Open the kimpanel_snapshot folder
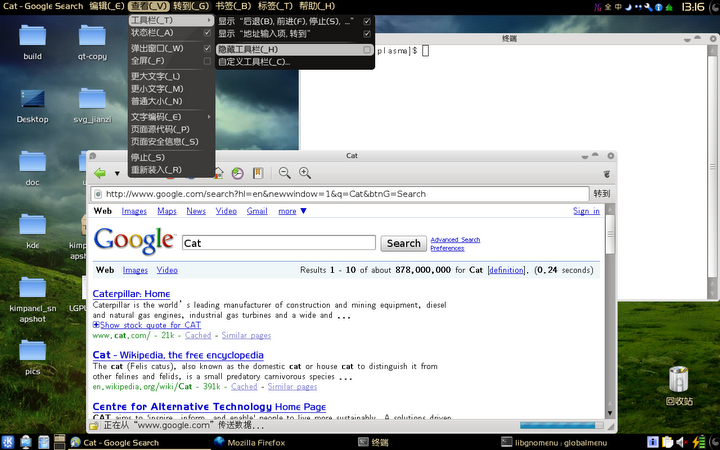 [33, 299]
